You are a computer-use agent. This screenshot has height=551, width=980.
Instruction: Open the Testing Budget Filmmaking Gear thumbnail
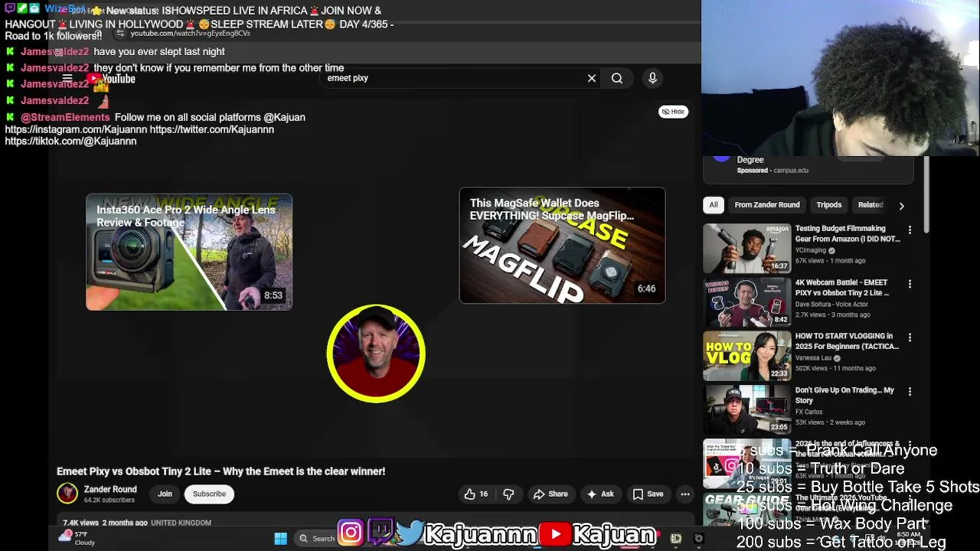(x=747, y=248)
